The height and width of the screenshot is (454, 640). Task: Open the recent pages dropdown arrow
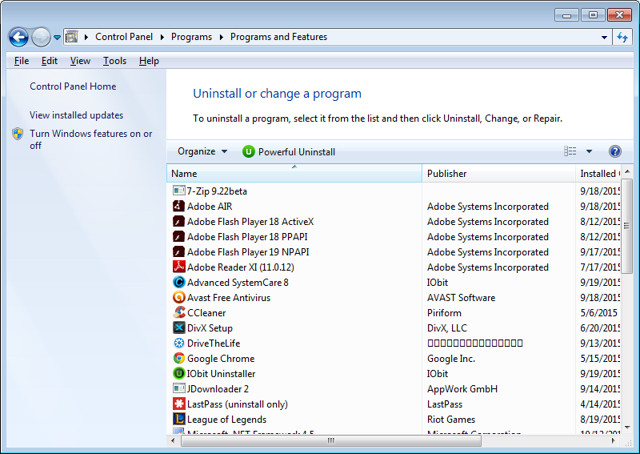pyautogui.click(x=57, y=38)
